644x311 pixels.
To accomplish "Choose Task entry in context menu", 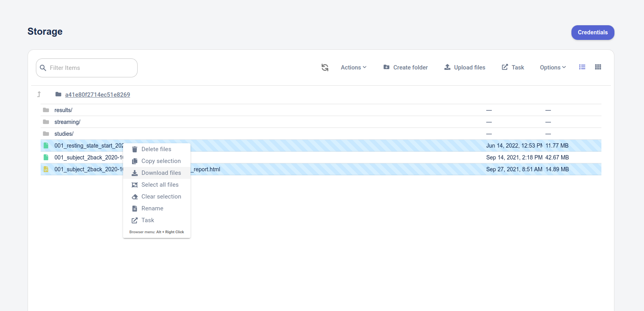I will pyautogui.click(x=157, y=220).
